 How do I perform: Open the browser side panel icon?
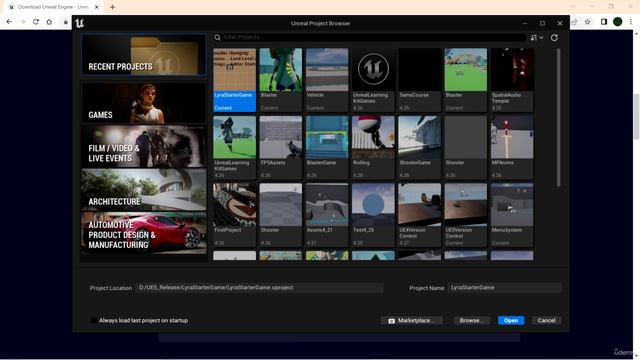(x=604, y=22)
